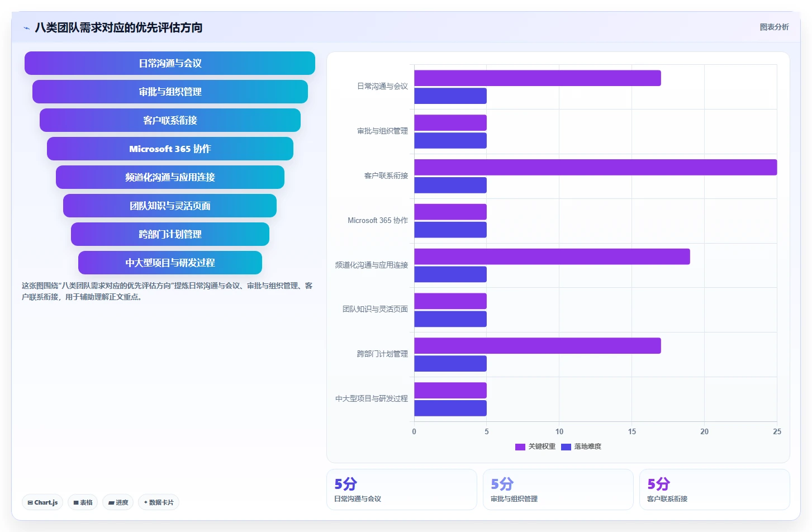Click the title 八类团队需求对应的优先评估方向
Viewport: 812px width, 532px height.
pos(118,27)
